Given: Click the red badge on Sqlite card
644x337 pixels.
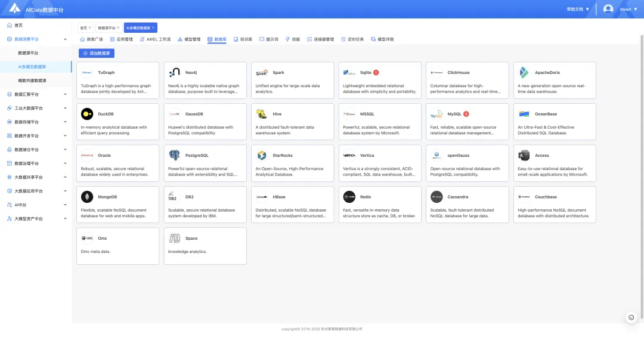Looking at the screenshot, I should click(376, 72).
